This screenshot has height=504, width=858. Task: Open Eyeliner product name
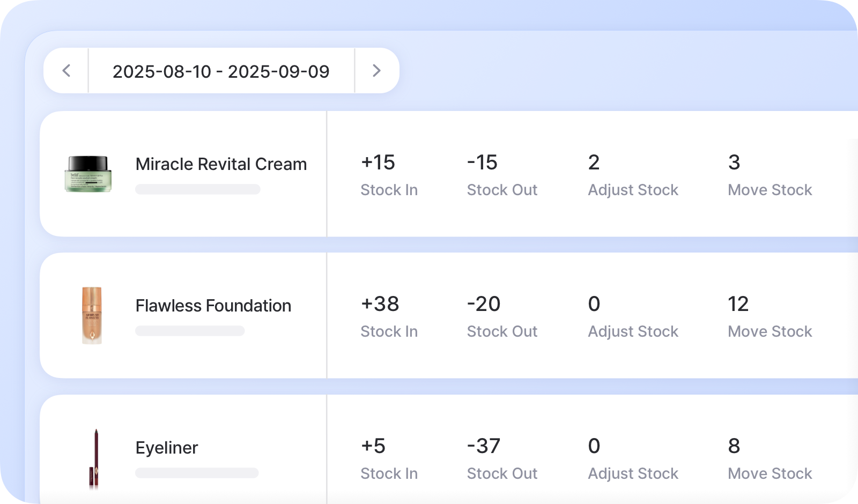coord(167,448)
